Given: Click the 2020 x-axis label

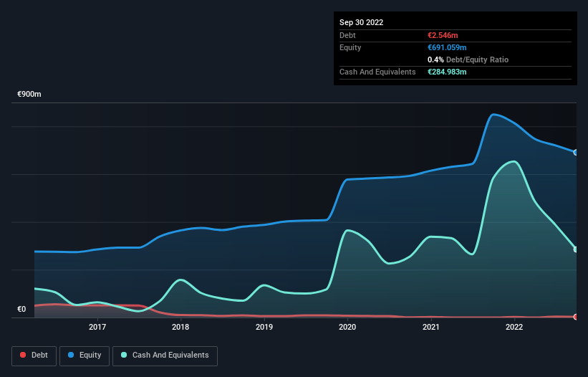Looking at the screenshot, I should click(347, 327).
